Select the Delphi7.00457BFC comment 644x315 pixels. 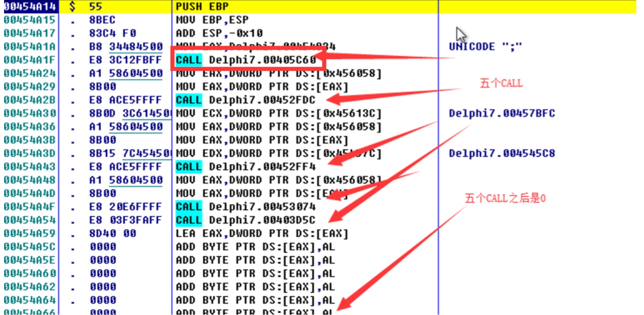[x=502, y=113]
